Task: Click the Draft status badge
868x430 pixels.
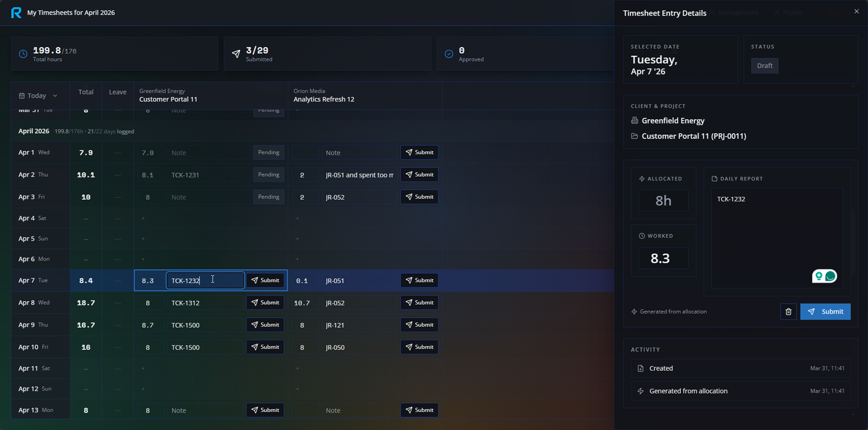Action: click(765, 66)
